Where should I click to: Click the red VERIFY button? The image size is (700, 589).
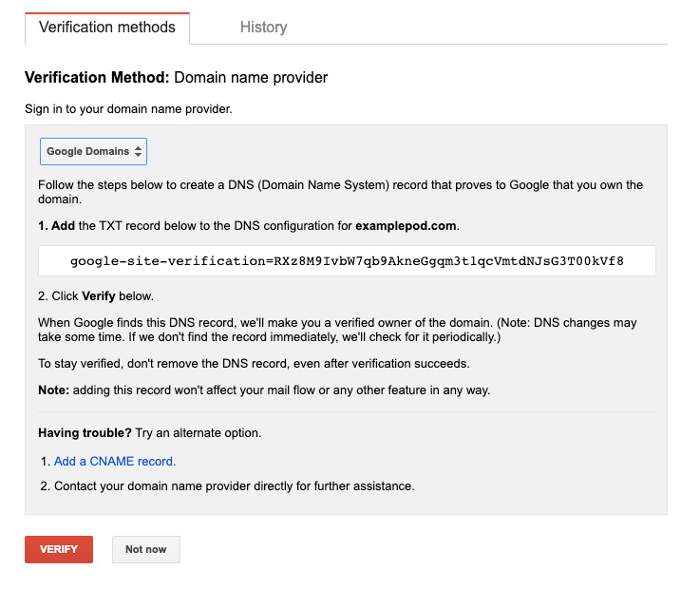tap(59, 549)
